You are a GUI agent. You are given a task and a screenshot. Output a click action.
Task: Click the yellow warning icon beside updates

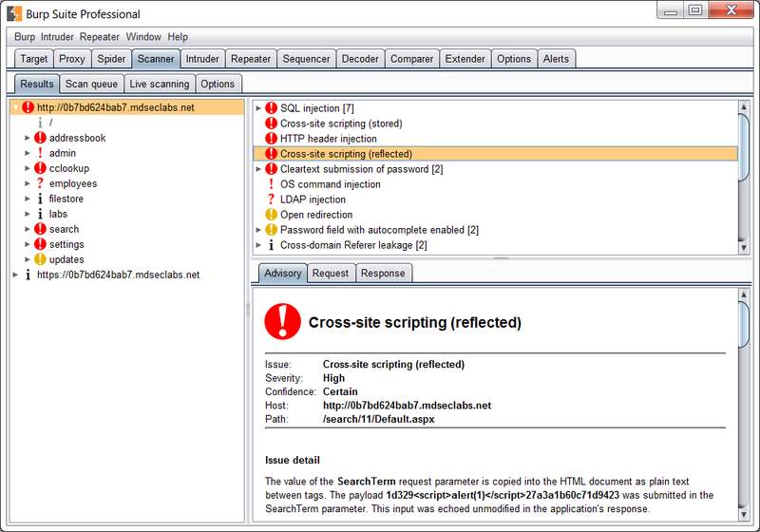[x=40, y=259]
